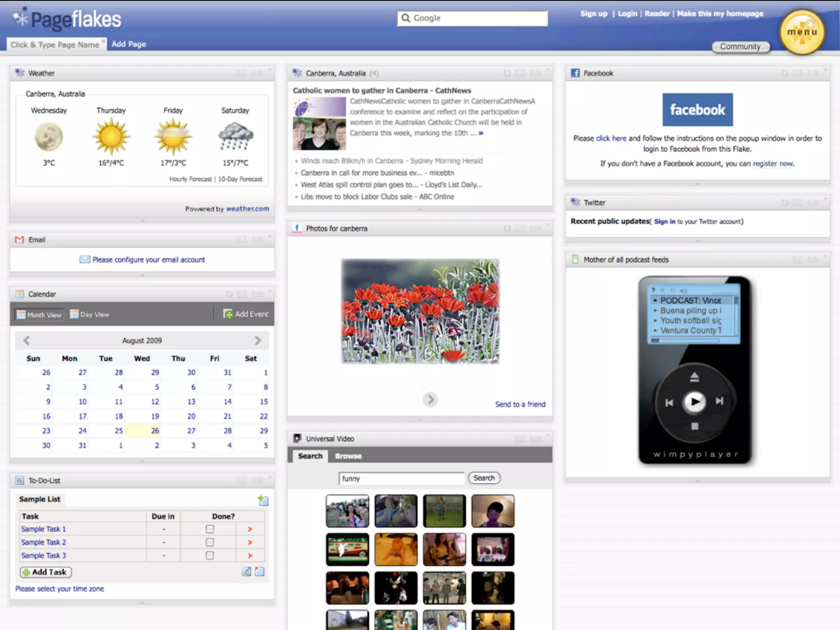The height and width of the screenshot is (630, 840).
Task: Go to previous month in calendar
Action: pos(27,340)
